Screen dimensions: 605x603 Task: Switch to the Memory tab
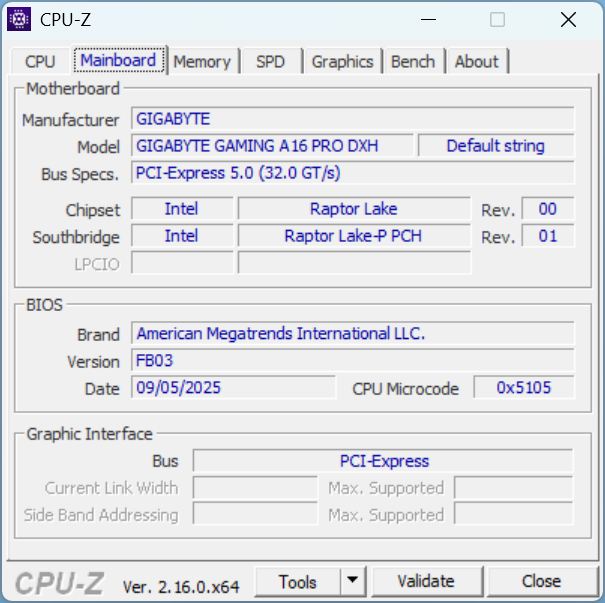[201, 62]
